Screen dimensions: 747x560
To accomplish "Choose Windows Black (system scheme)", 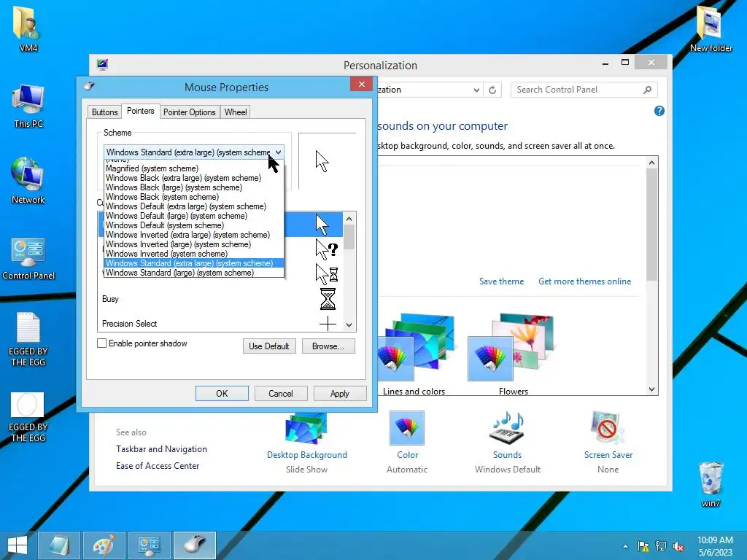I will click(194, 197).
